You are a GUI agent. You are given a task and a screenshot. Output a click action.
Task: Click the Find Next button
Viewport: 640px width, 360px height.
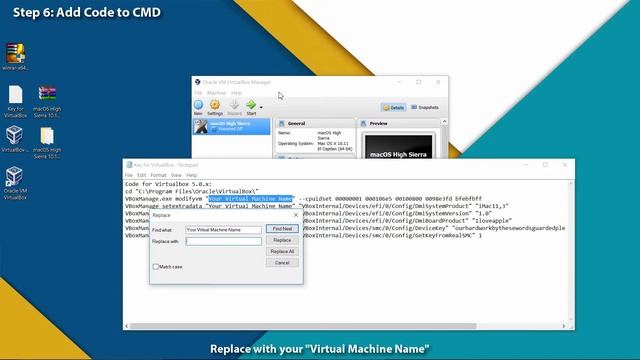point(282,229)
